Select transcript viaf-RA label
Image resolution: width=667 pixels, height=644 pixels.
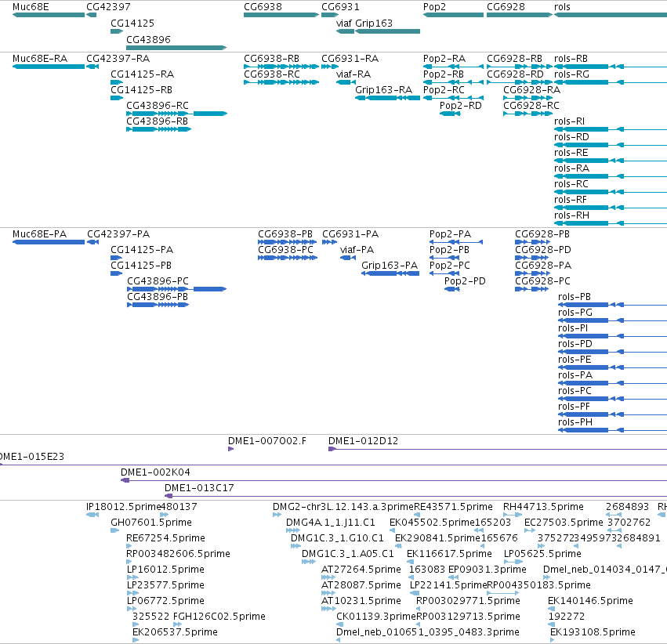click(x=353, y=74)
